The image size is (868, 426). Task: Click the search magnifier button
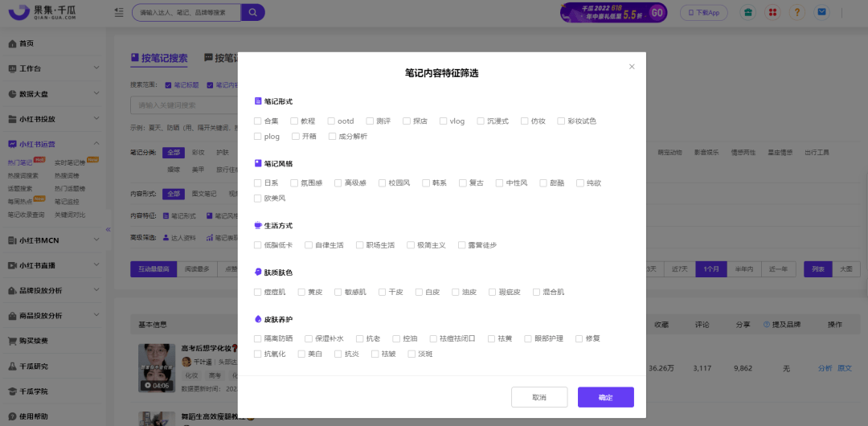pos(253,12)
